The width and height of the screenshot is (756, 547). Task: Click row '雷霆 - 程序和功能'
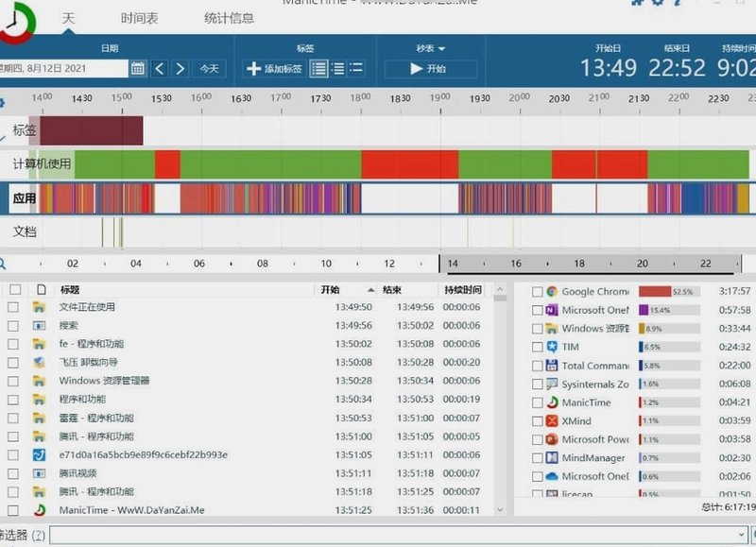246,418
